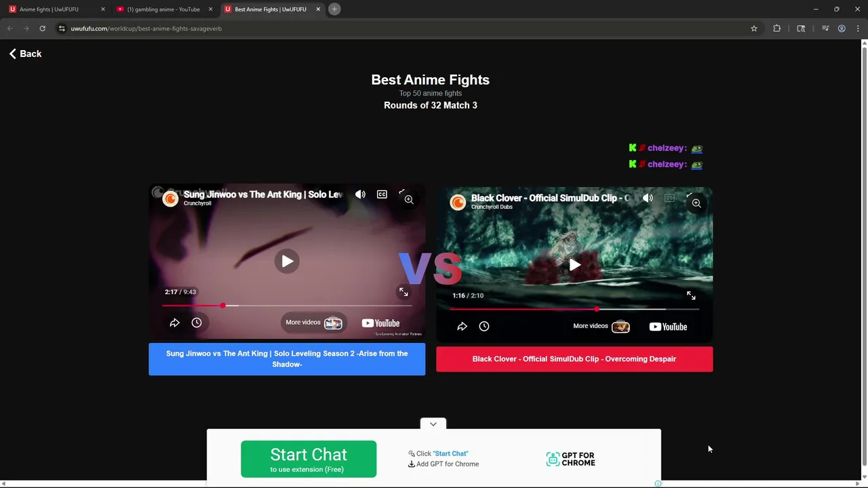The image size is (868, 488).
Task: Click the Rounds of 32 Match 3 text
Action: (431, 105)
